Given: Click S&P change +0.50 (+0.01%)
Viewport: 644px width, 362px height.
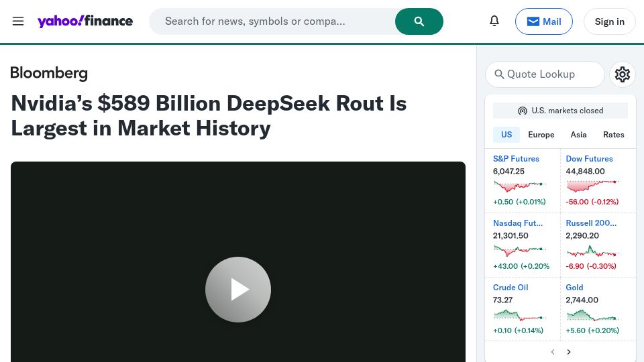Looking at the screenshot, I should (519, 202).
